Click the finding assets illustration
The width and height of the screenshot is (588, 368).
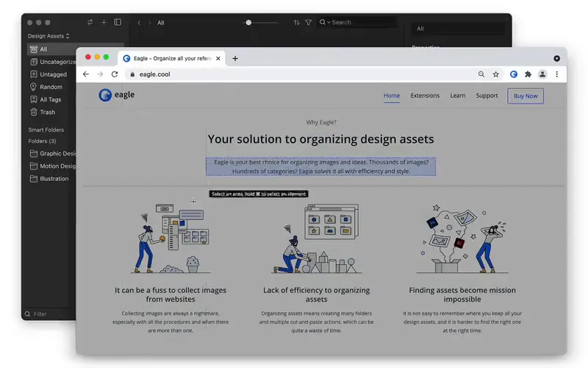pos(462,238)
